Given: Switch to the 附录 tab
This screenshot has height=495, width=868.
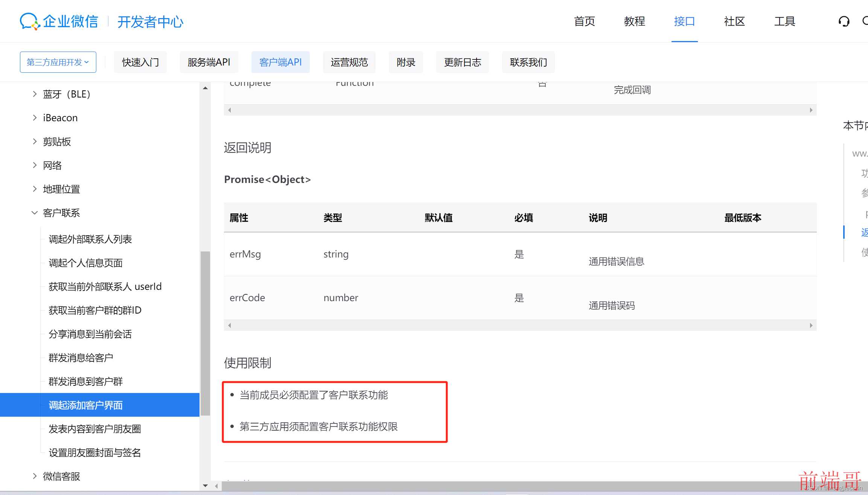Looking at the screenshot, I should 406,62.
